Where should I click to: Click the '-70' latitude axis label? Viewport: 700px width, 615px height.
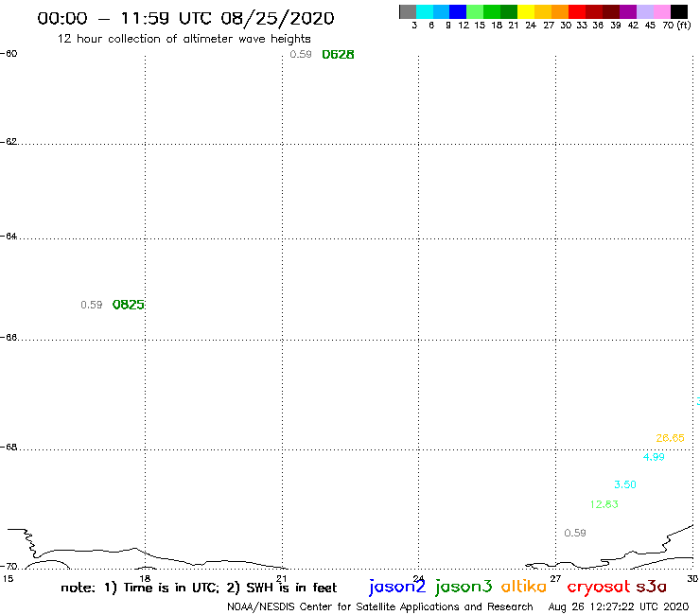(9, 567)
